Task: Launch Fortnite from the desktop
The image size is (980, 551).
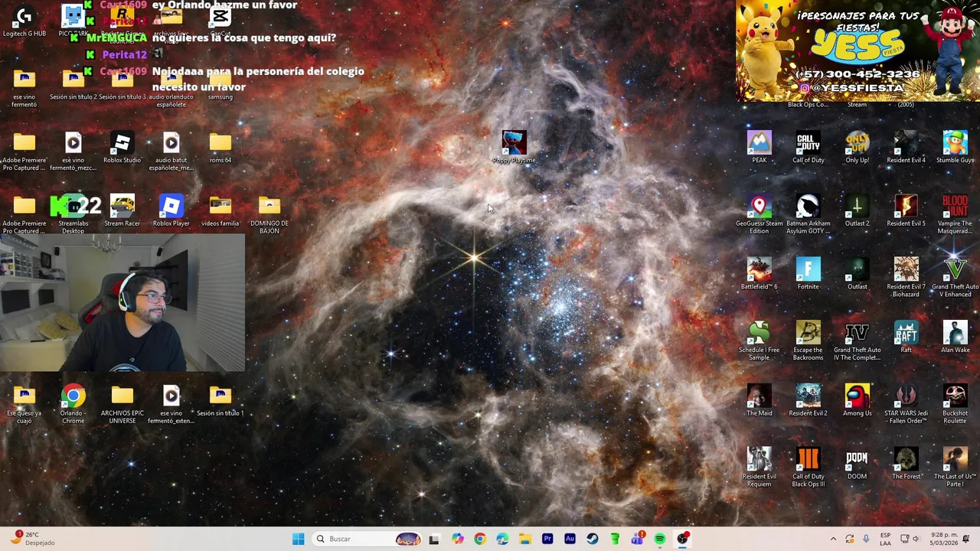Action: pyautogui.click(x=808, y=274)
